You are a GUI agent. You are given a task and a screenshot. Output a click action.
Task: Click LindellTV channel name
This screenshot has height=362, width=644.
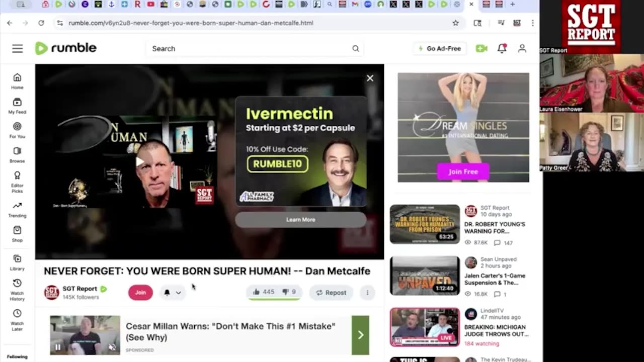(x=492, y=311)
